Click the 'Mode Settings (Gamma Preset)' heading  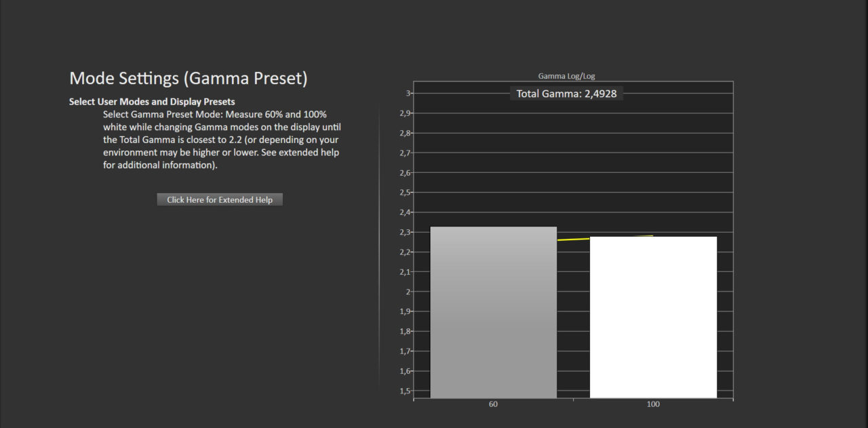(189, 79)
